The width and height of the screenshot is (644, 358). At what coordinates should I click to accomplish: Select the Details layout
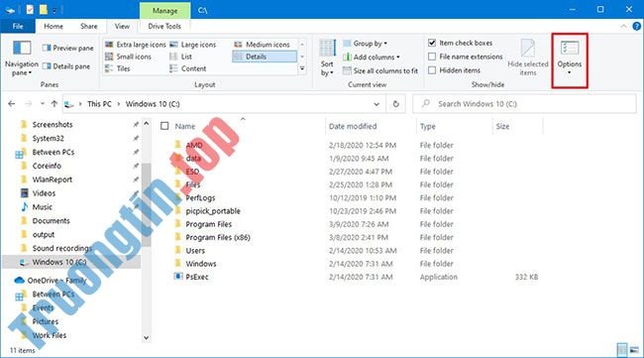(265, 57)
